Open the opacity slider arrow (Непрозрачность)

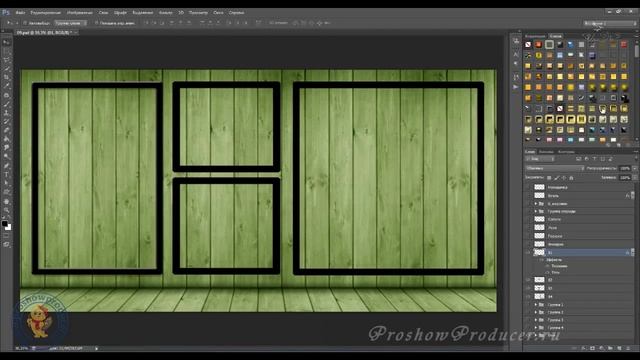point(634,168)
